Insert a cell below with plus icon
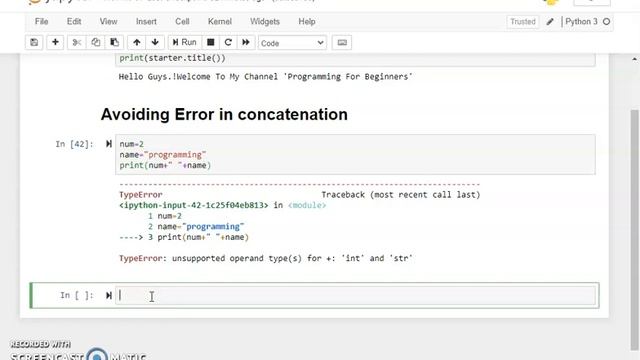The height and width of the screenshot is (360, 640). pyautogui.click(x=55, y=42)
